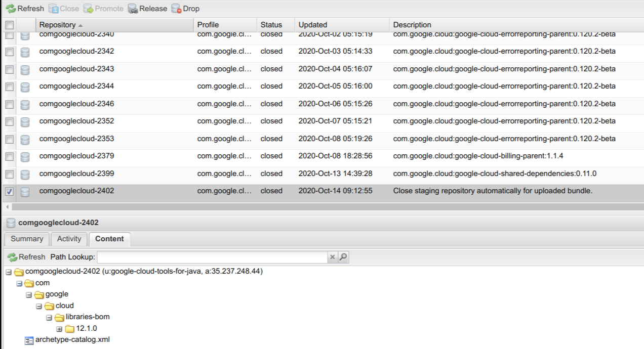Click the search magnifier icon for Path Lookup
The width and height of the screenshot is (644, 349).
343,257
